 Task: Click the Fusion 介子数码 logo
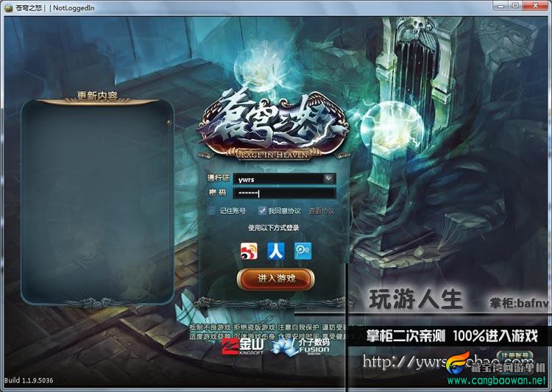point(301,346)
